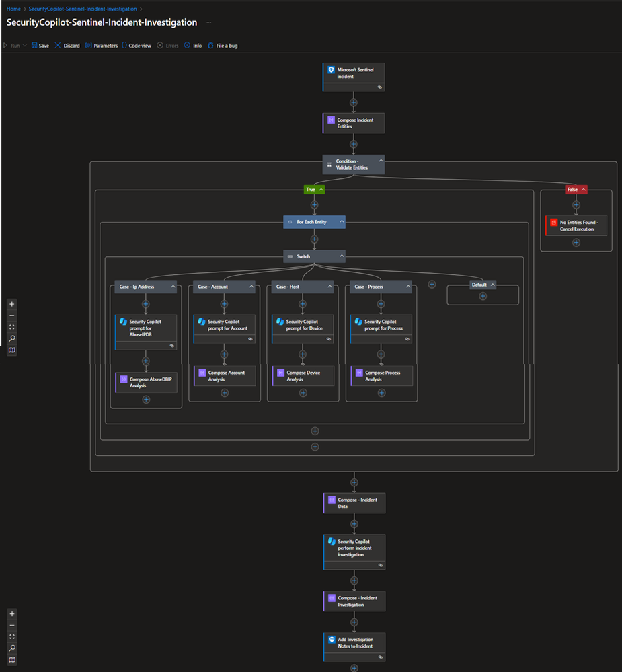Click the connection icon on Microsoft Sentinel incident trigger
The image size is (622, 672).
(379, 87)
